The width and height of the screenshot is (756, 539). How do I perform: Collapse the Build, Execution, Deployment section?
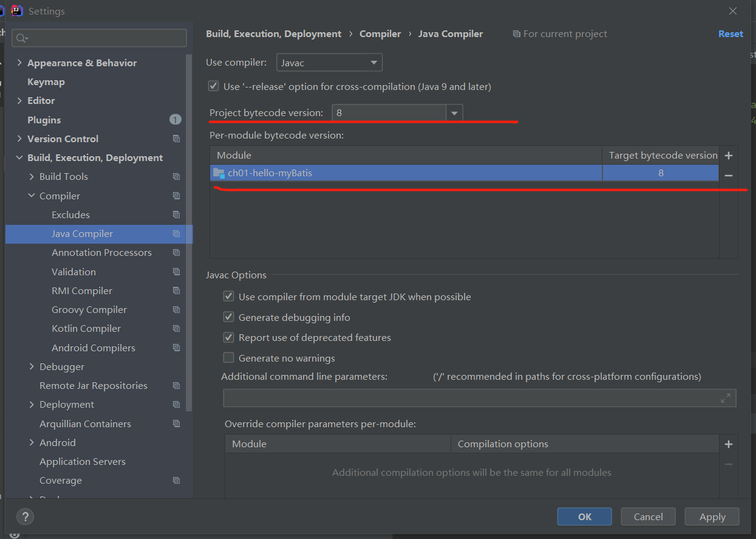(x=19, y=158)
